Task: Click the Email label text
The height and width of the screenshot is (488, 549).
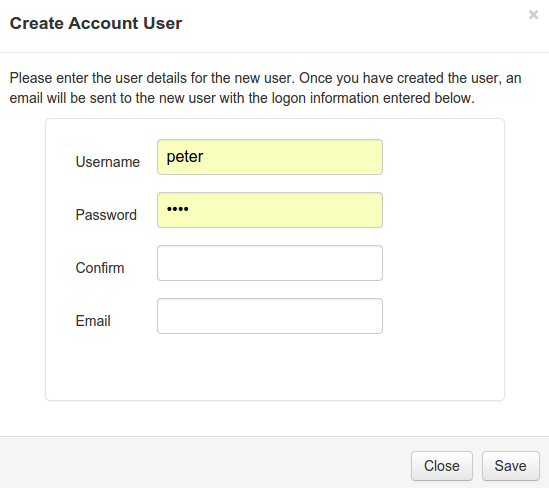Action: (93, 321)
